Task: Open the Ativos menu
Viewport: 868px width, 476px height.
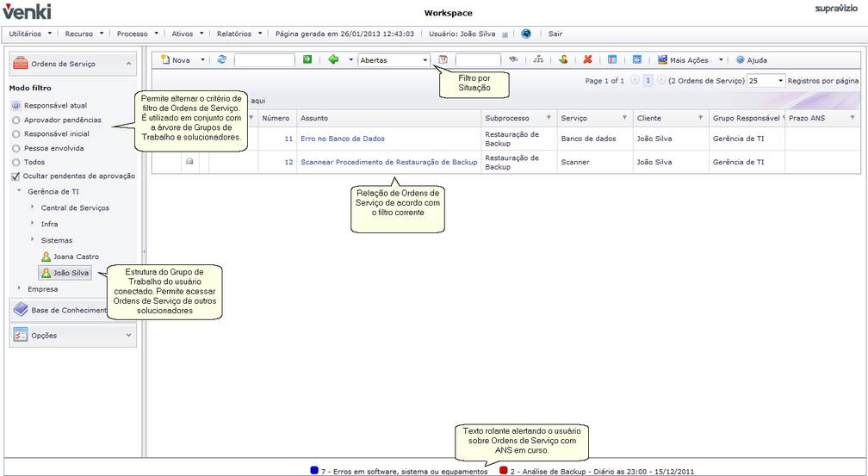Action: (x=188, y=34)
